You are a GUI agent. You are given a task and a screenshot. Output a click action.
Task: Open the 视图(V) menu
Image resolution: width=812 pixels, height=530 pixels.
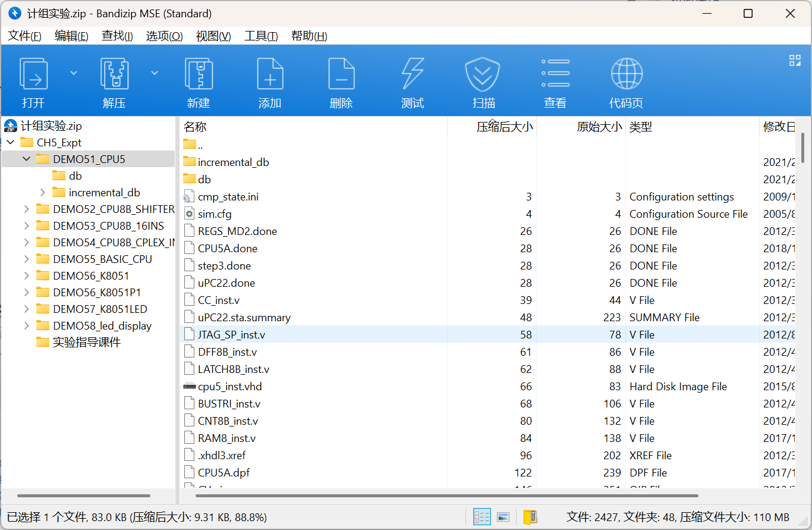(213, 36)
